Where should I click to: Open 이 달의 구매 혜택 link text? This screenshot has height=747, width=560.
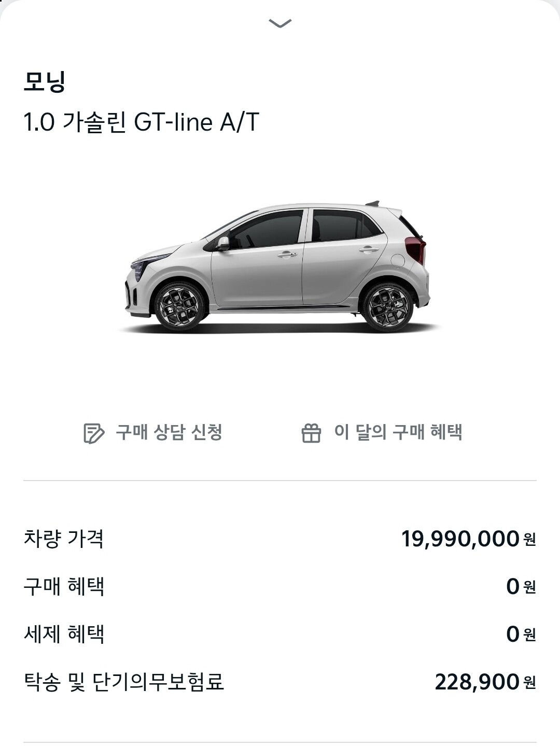pyautogui.click(x=398, y=432)
